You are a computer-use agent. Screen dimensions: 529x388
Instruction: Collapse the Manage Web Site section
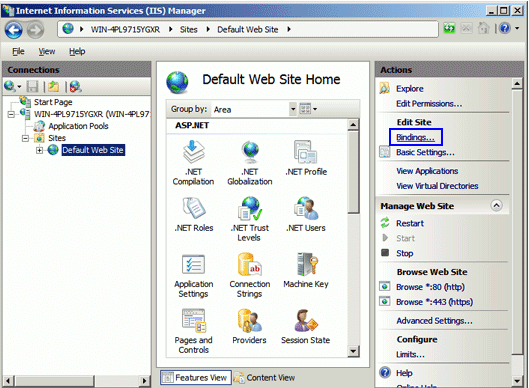(x=496, y=205)
